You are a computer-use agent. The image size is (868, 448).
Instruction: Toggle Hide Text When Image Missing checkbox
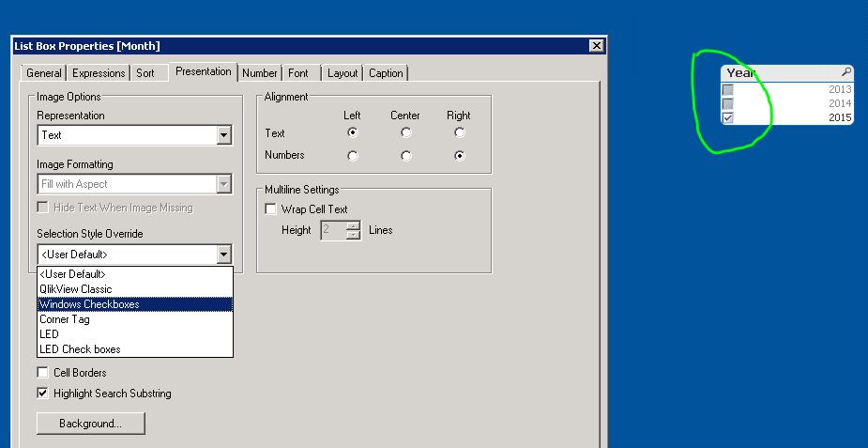pyautogui.click(x=42, y=208)
